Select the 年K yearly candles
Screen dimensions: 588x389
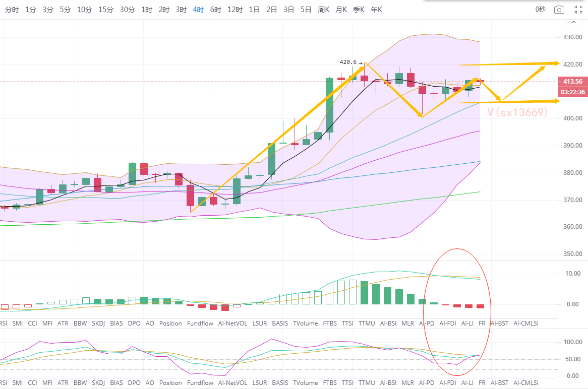coord(376,10)
